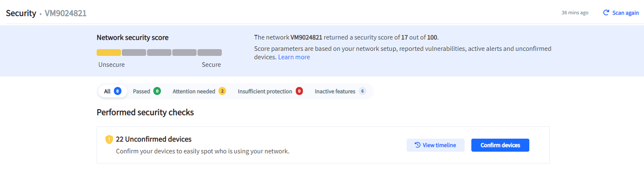Click the 22 Unconfirmed devices heading
This screenshot has width=644, height=171.
pos(154,139)
